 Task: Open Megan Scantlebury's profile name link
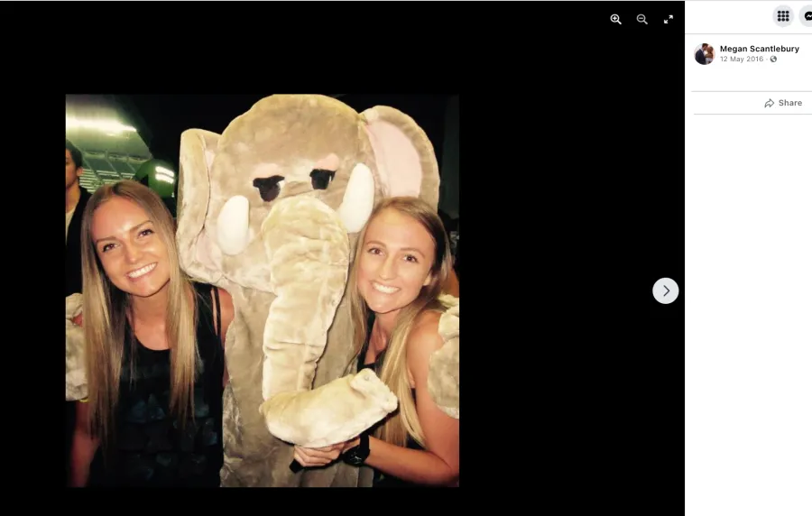pos(759,49)
